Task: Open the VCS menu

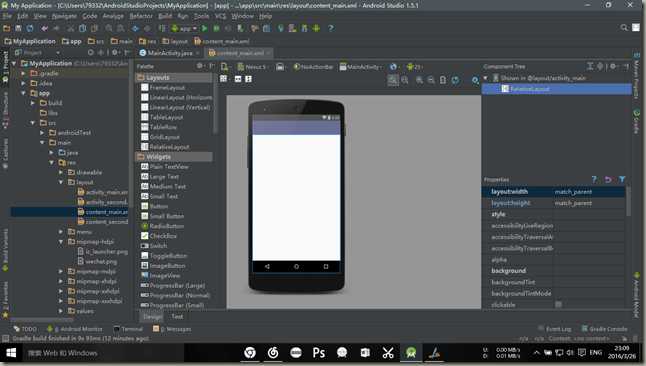Action: pyautogui.click(x=220, y=16)
